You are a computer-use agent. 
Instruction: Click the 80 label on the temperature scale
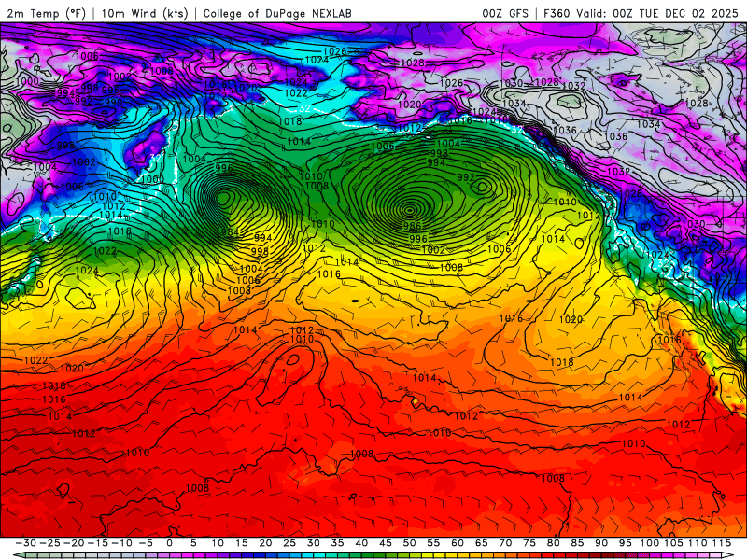[x=554, y=543]
